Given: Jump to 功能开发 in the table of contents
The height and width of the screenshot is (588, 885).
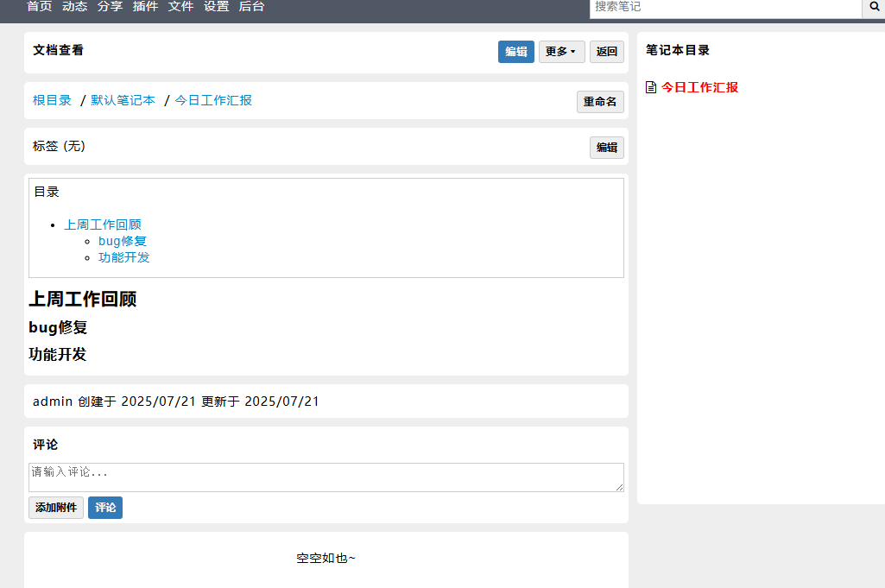Looking at the screenshot, I should pyautogui.click(x=124, y=257).
